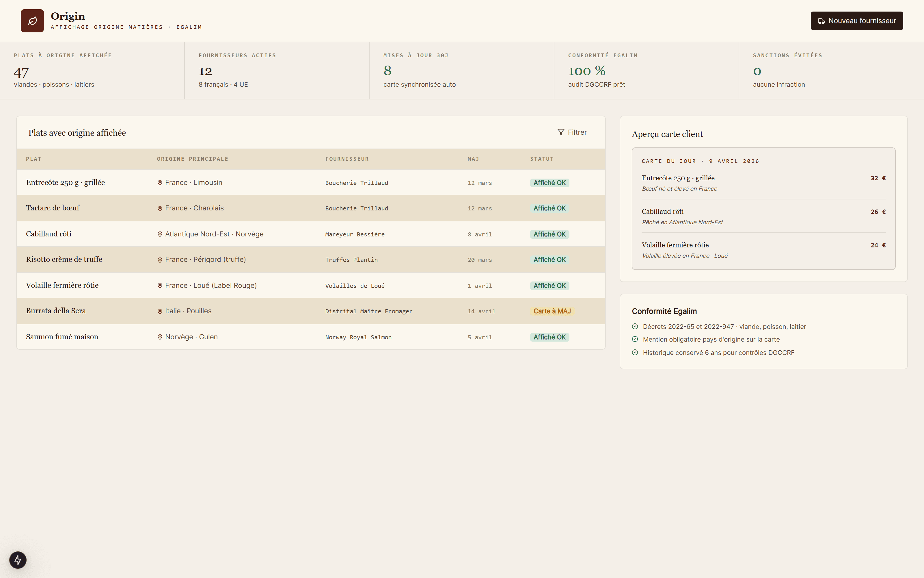
Task: Sort by ORIGINE PRINCIPALE column header
Action: pos(192,159)
